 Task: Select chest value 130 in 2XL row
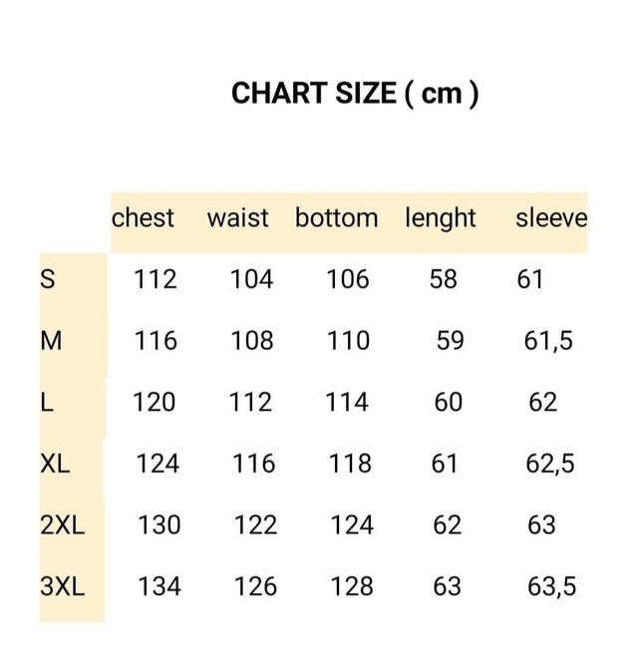159,524
